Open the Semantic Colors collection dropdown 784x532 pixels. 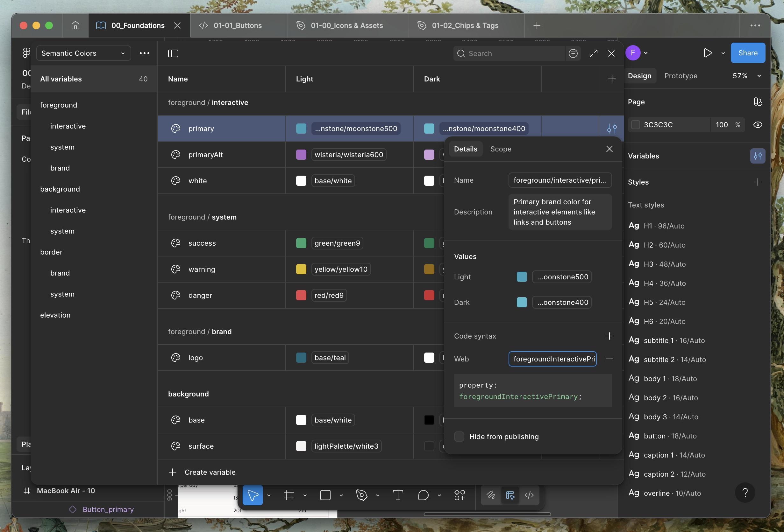(83, 53)
